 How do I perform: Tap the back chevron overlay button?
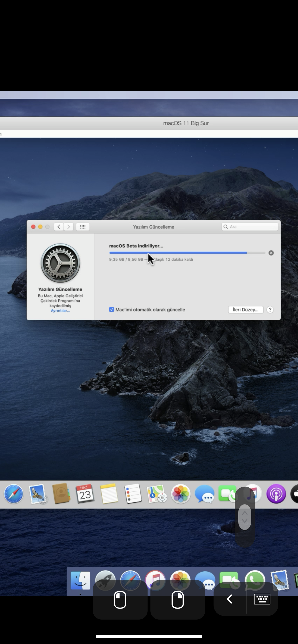[229, 599]
